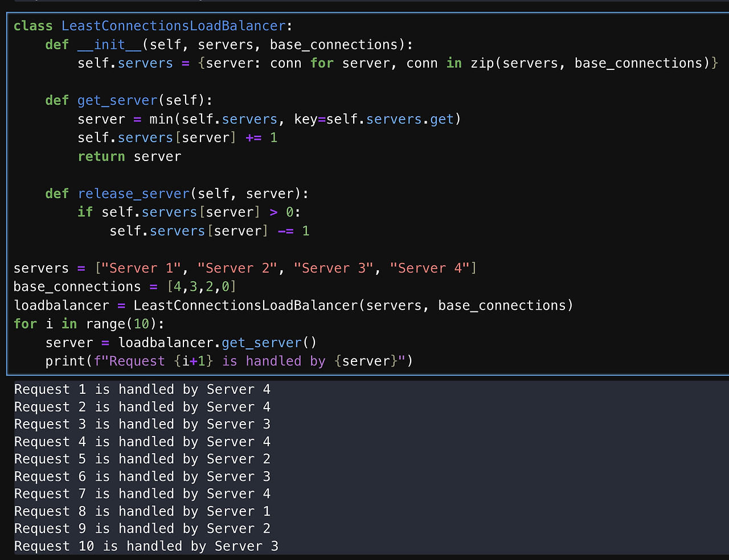Click output line "Request 10 is handled by Server 3"
The width and height of the screenshot is (729, 560).
click(x=146, y=546)
